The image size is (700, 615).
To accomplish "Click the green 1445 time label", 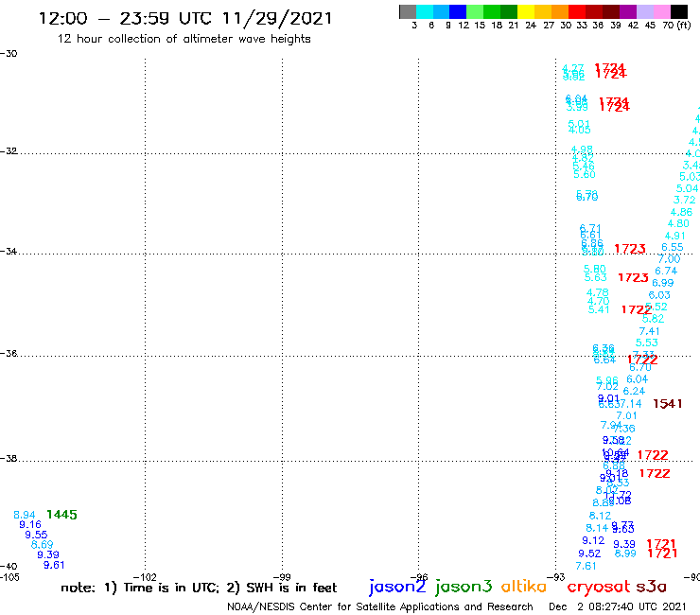I will (x=61, y=515).
